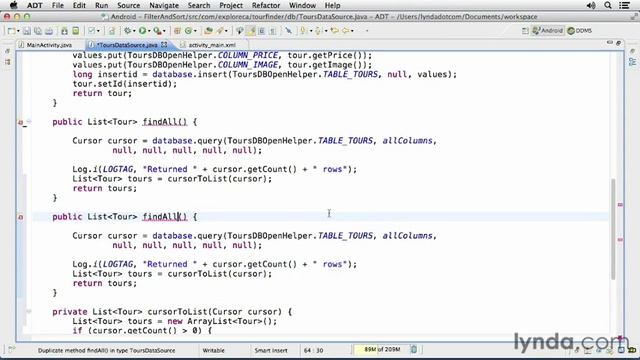Click the New Java Package icon
The image size is (640, 360).
pos(177,31)
